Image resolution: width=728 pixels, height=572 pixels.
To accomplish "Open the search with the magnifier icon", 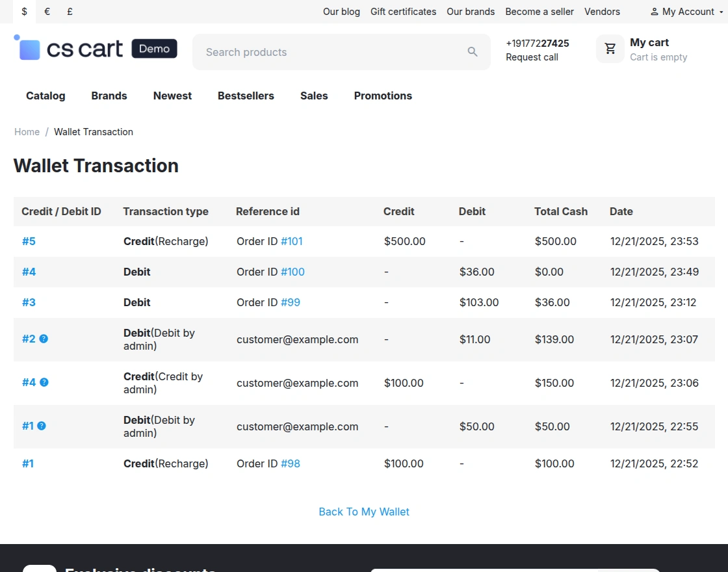I will tap(473, 51).
